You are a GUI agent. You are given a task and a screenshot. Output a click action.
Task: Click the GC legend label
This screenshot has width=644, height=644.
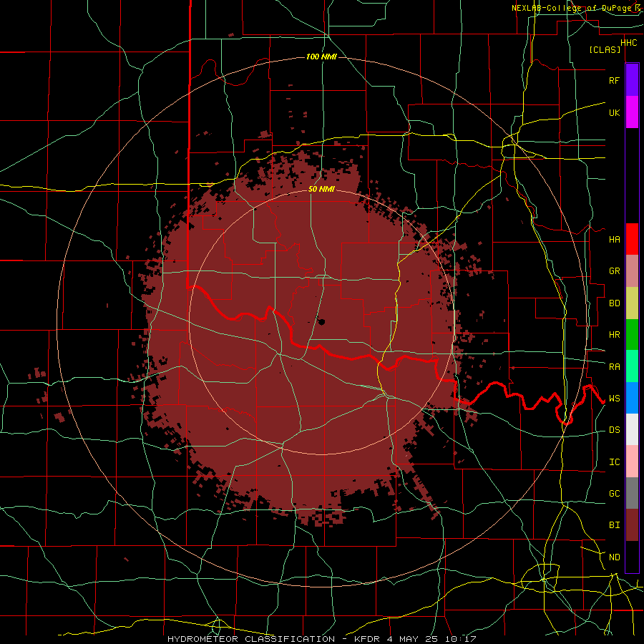tap(614, 493)
